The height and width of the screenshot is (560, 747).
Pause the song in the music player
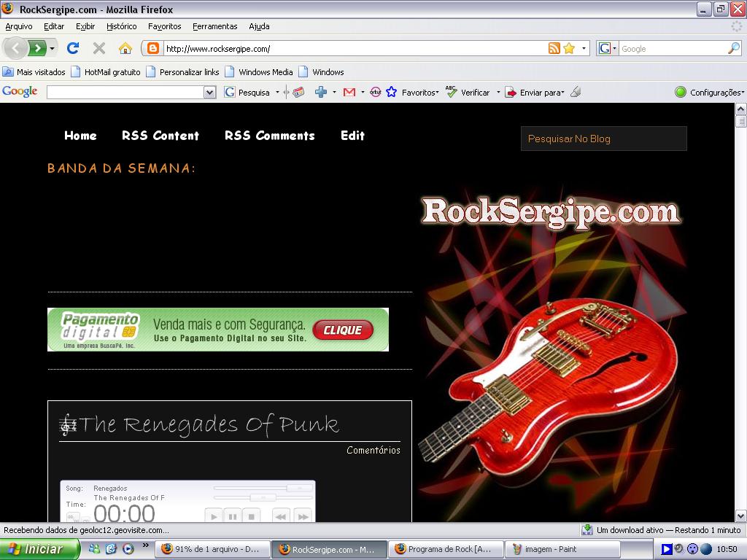pyautogui.click(x=232, y=516)
